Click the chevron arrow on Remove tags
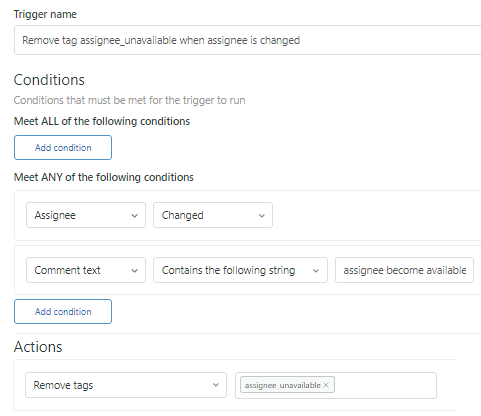 (x=216, y=385)
